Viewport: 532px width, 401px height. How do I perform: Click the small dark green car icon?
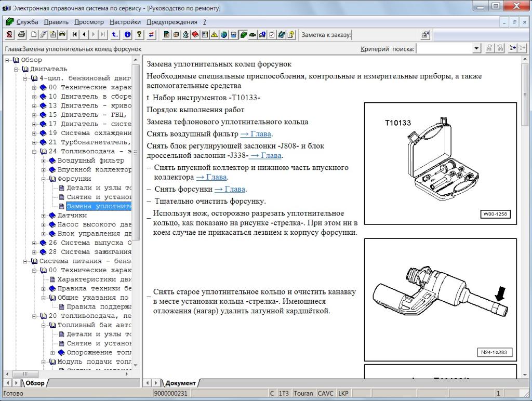pyautogui.click(x=253, y=35)
